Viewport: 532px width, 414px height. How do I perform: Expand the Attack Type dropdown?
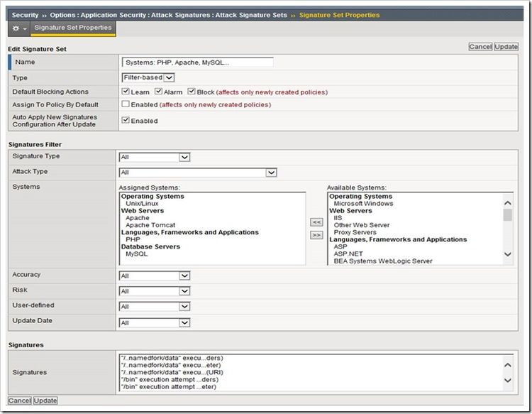point(198,173)
